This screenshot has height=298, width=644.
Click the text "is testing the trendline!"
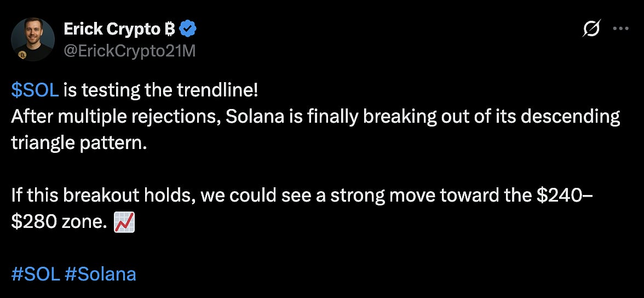coord(160,90)
